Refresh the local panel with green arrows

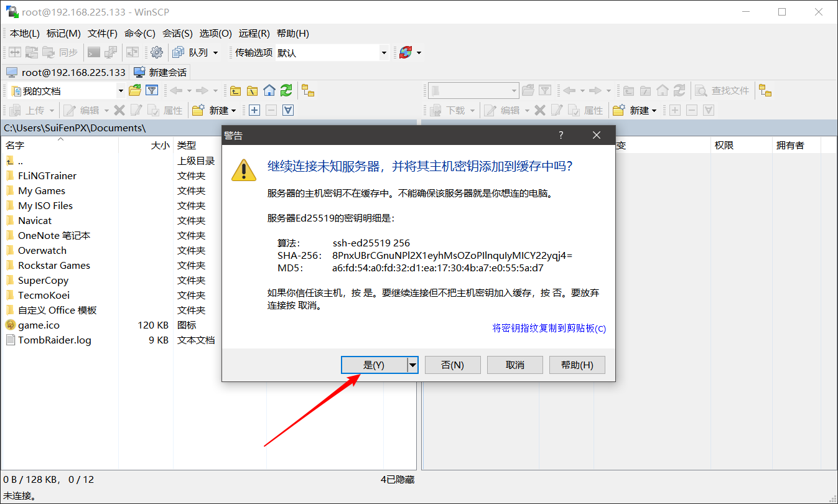[286, 91]
